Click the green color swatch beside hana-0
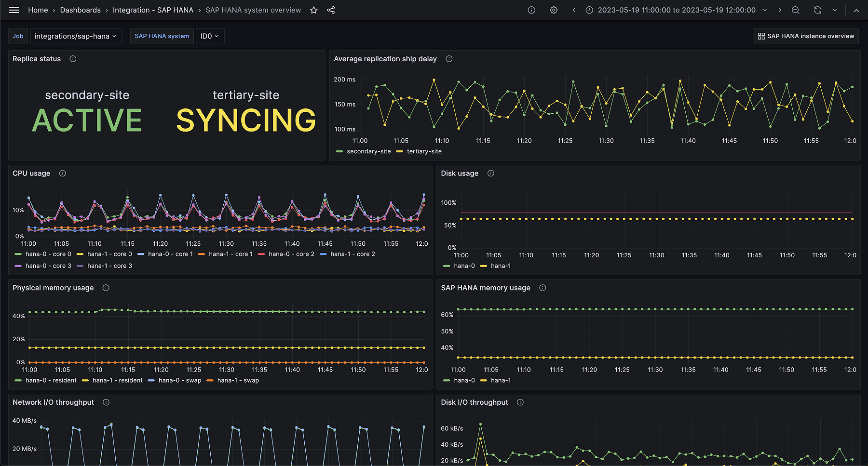The width and height of the screenshot is (868, 466). click(447, 266)
